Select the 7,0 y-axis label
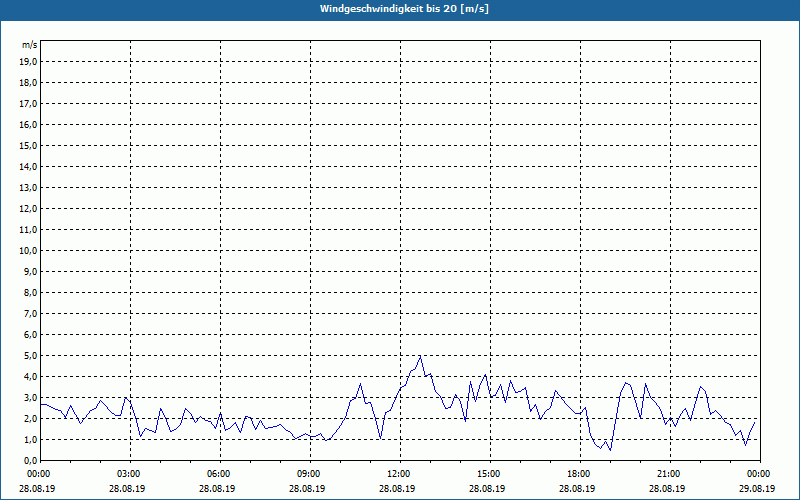Screen dimensions: 800x500 [x=31, y=313]
